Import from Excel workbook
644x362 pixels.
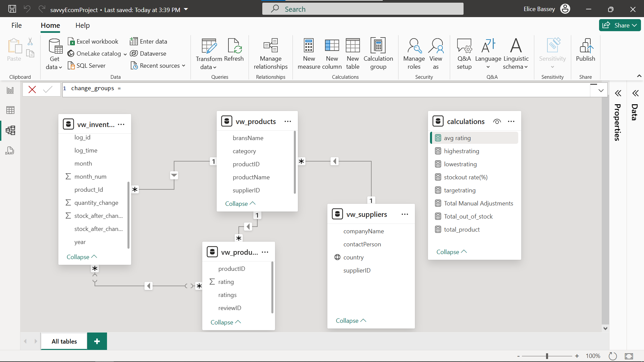(x=93, y=41)
